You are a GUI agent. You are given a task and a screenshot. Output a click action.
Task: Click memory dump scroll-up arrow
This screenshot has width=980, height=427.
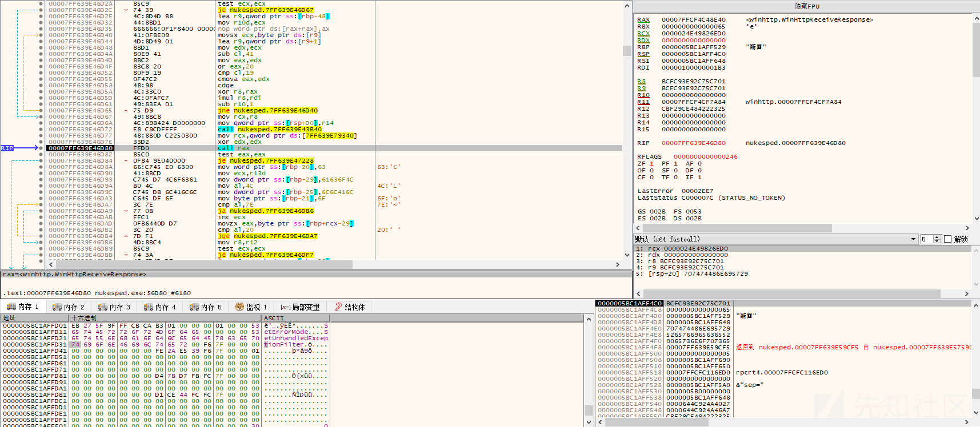point(589,320)
